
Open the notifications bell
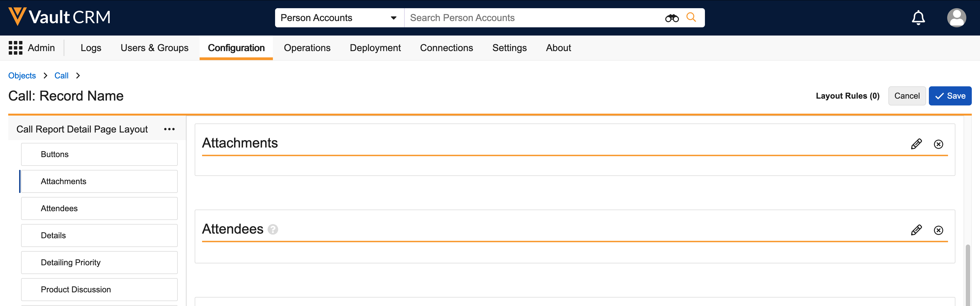(918, 17)
